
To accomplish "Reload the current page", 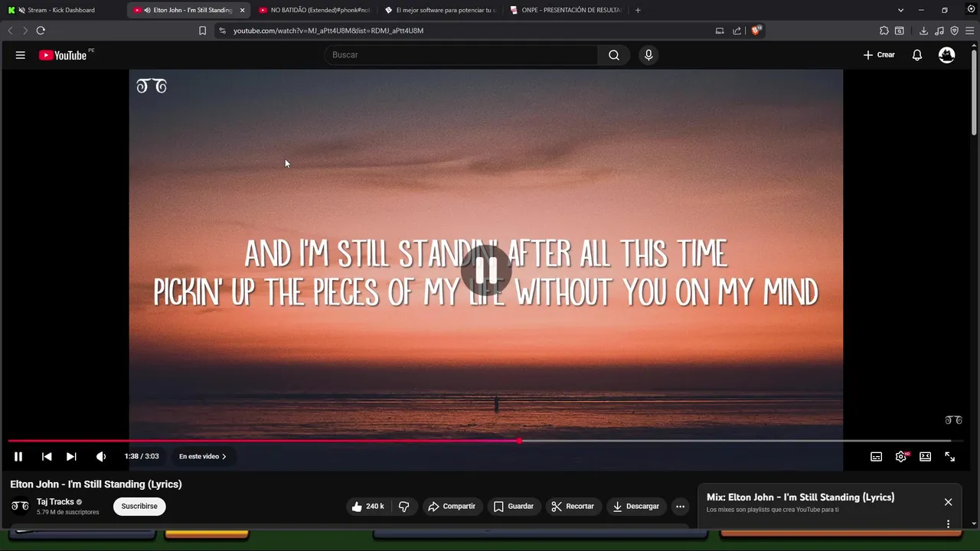I will [x=41, y=31].
